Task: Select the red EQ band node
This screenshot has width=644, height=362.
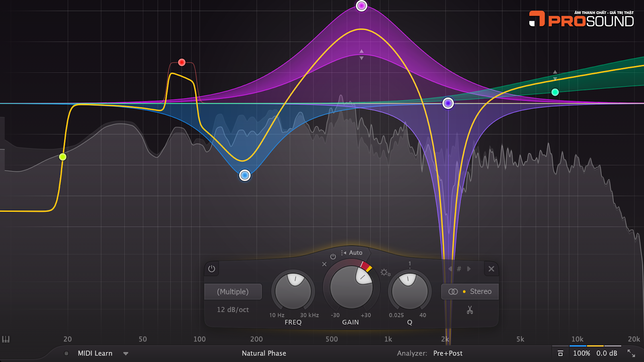Action: click(182, 62)
